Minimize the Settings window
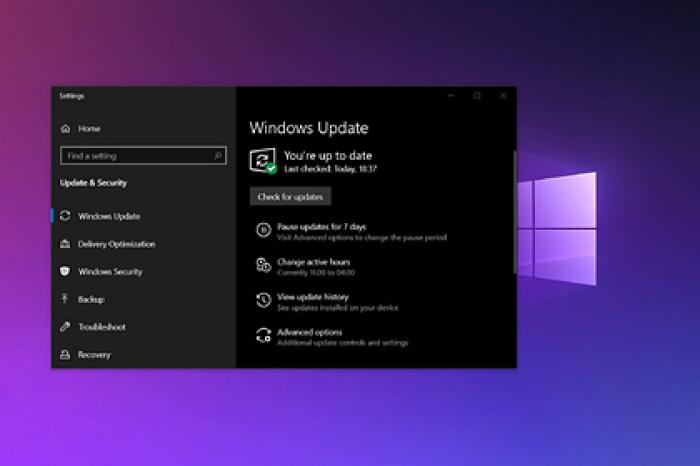 coord(451,96)
